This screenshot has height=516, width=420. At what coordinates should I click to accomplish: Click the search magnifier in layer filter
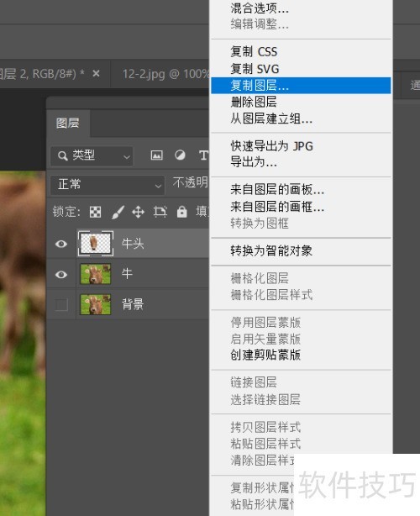[62, 155]
